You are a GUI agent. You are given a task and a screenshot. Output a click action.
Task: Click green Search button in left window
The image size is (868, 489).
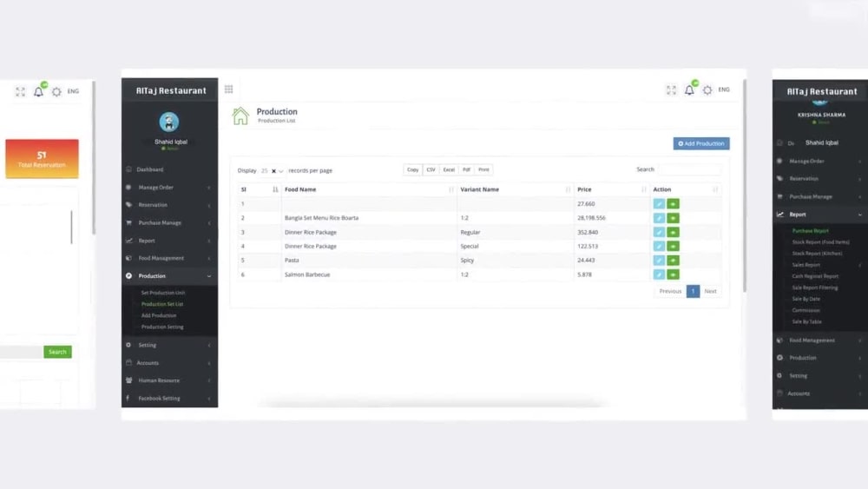pos(57,352)
